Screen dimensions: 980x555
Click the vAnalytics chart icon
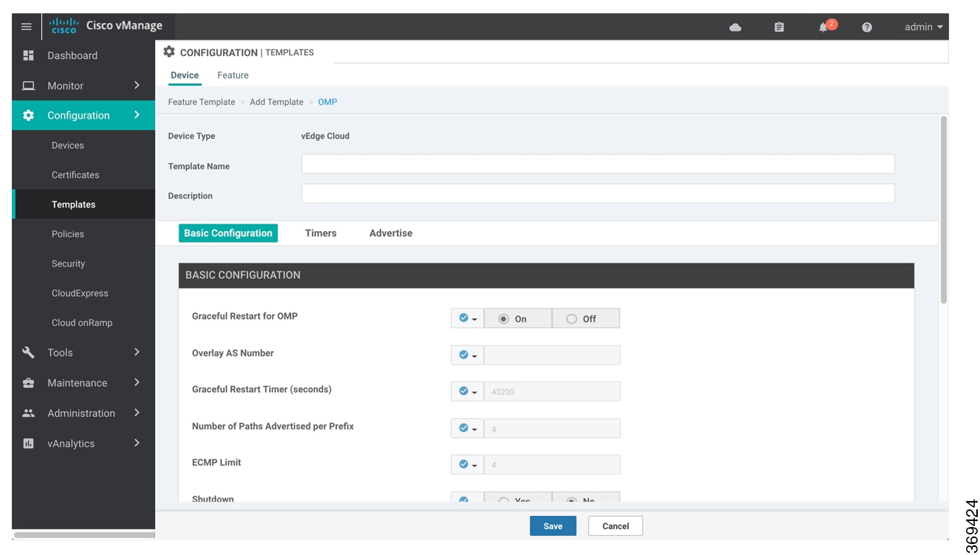[x=29, y=444]
